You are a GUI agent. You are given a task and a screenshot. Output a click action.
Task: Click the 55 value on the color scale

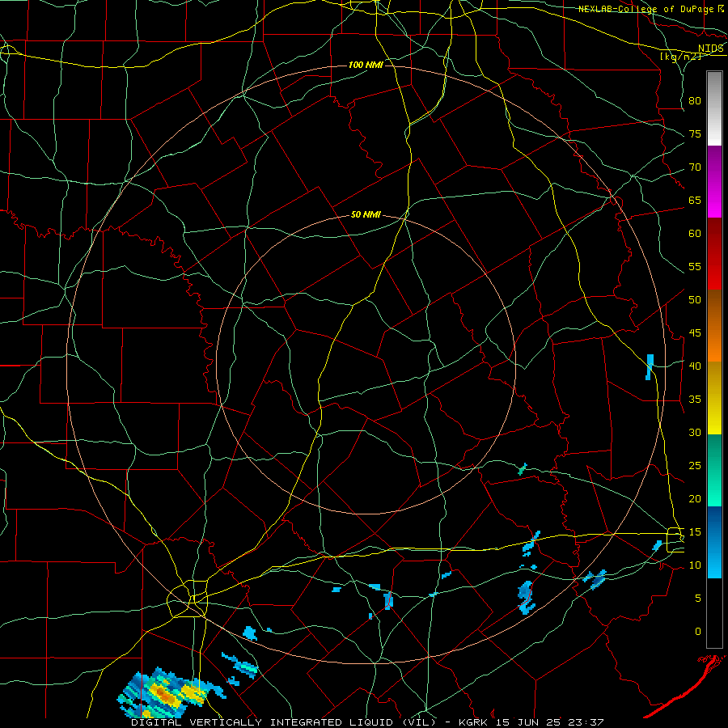click(695, 266)
